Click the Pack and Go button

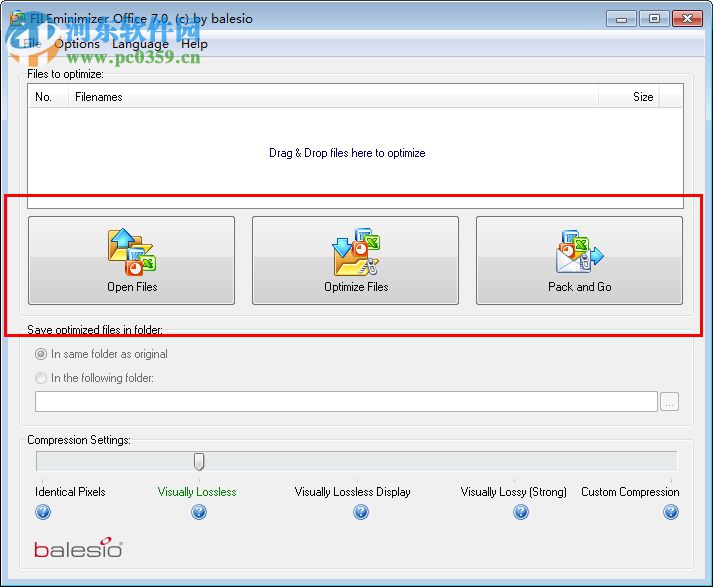(579, 261)
